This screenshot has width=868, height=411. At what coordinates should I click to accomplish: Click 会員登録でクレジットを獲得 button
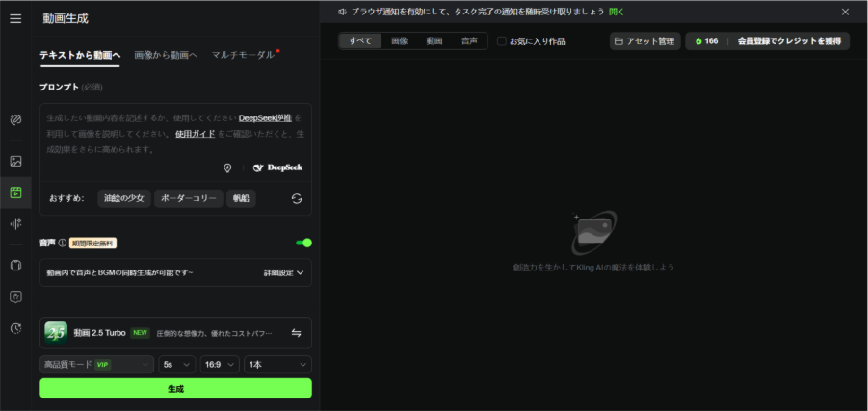pyautogui.click(x=789, y=41)
